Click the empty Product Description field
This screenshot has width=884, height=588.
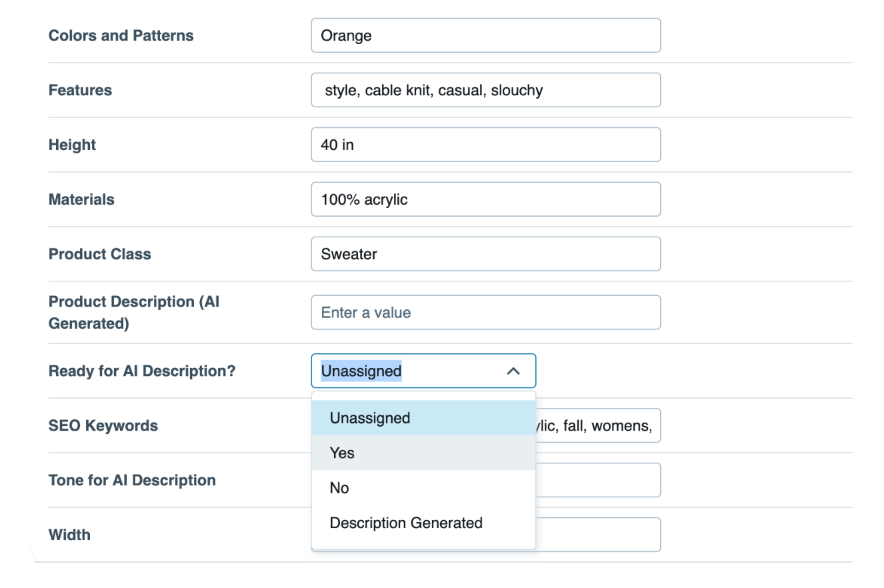tap(486, 313)
